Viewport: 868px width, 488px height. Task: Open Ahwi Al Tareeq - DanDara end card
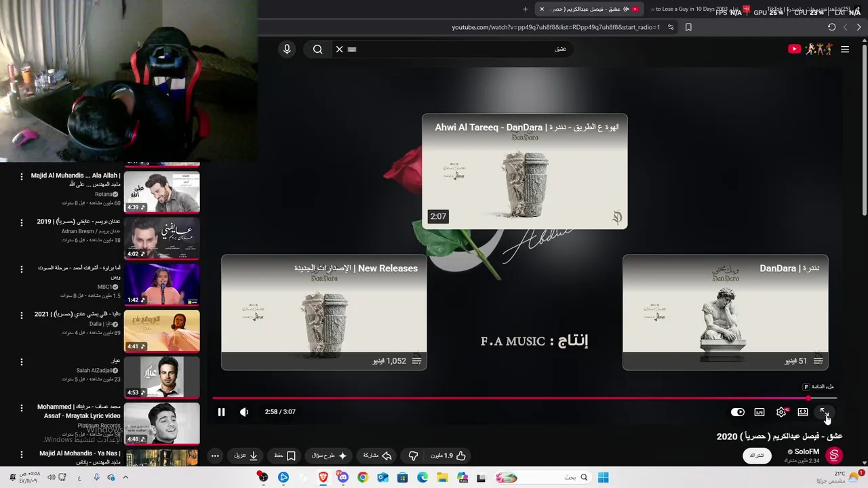525,171
